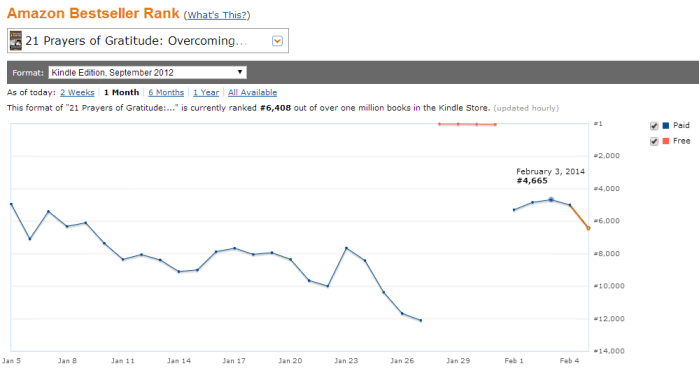Open the What's This? help link

click(x=217, y=15)
